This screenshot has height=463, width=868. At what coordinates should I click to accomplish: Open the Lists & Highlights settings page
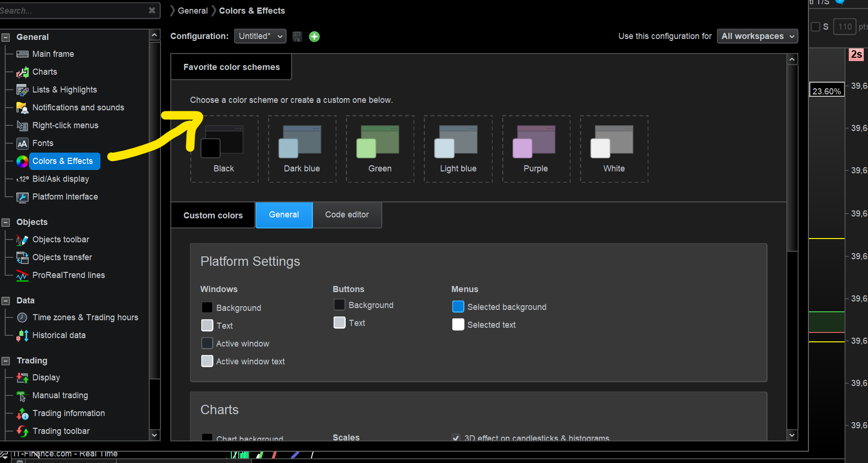point(65,90)
